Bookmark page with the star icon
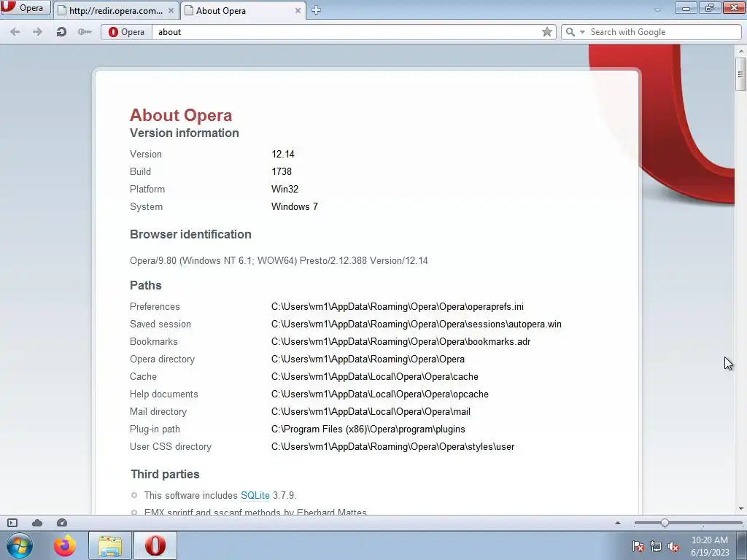The image size is (747, 560). point(547,32)
